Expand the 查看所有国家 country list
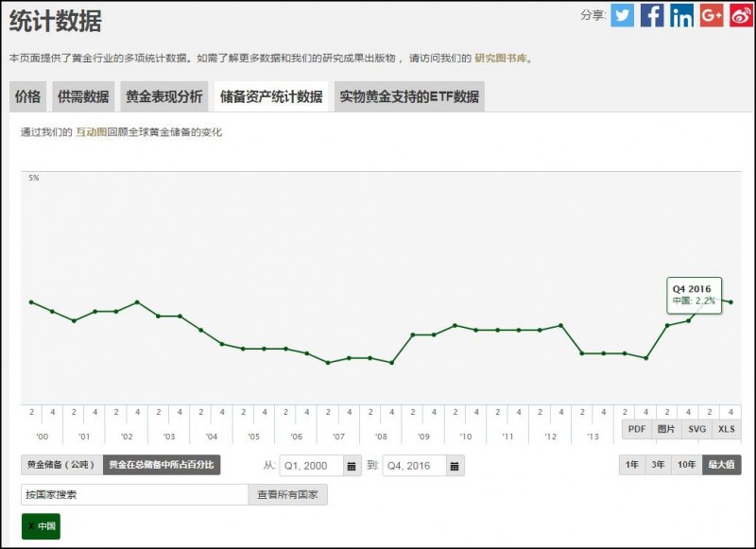756x549 pixels. (x=287, y=494)
